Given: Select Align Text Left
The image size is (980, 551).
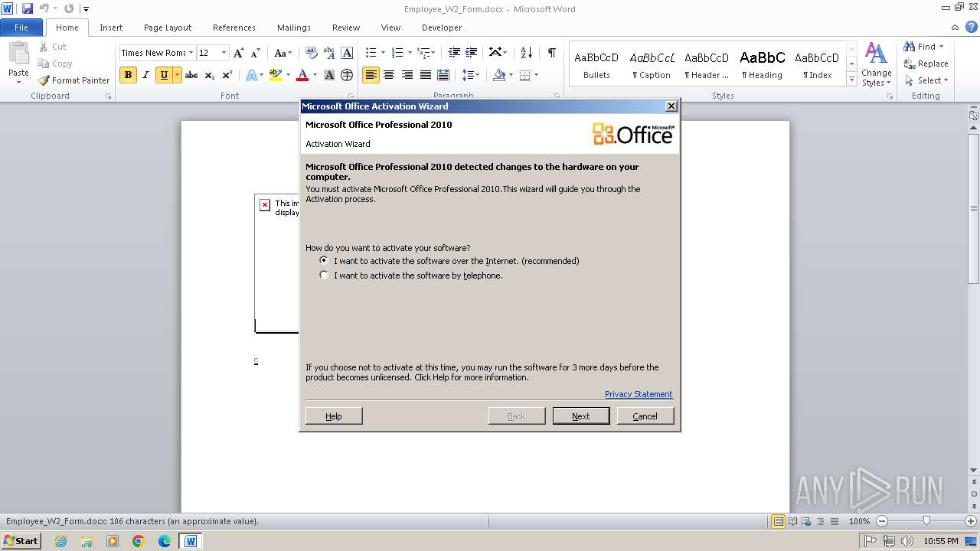Looking at the screenshot, I should [x=371, y=75].
